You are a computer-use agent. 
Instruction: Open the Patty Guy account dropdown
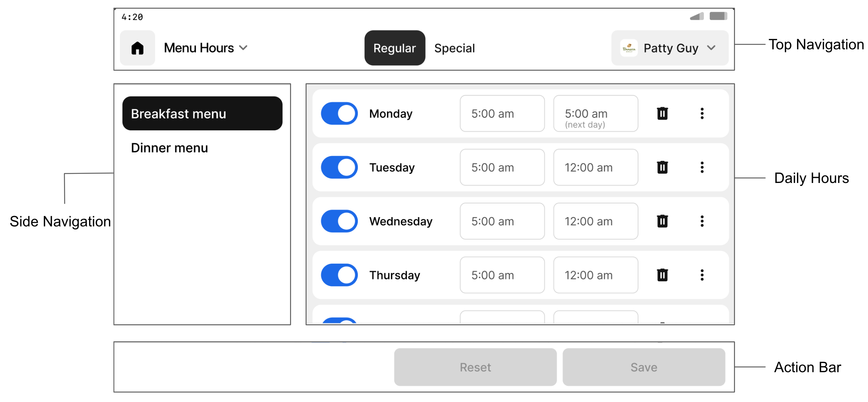670,48
